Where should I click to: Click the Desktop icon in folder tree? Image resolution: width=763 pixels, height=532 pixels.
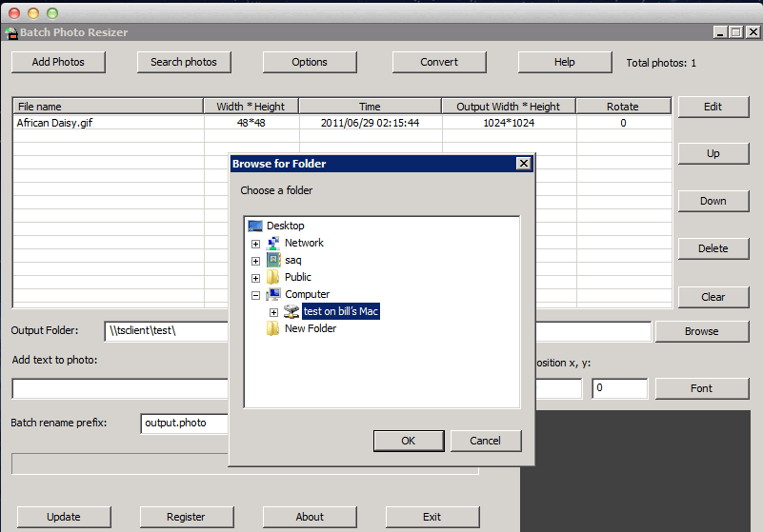(254, 226)
